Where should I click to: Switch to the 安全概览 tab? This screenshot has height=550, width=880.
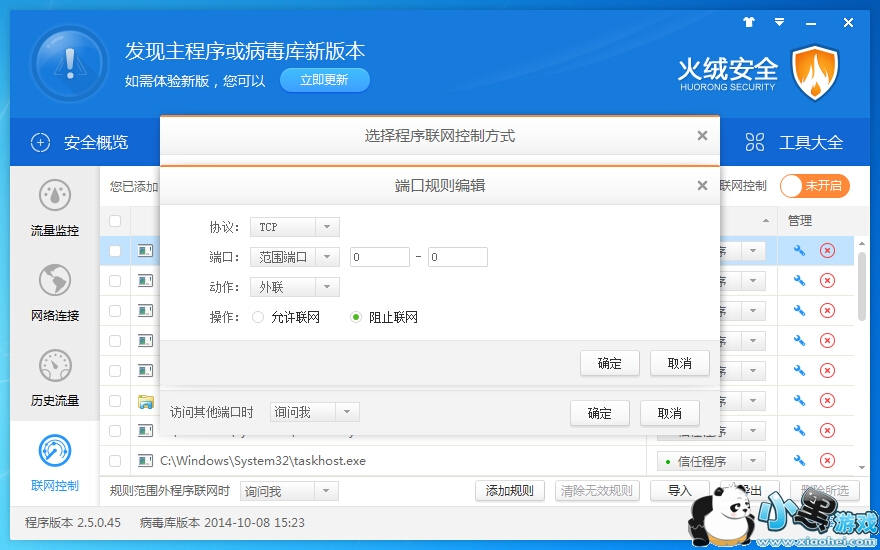point(80,143)
